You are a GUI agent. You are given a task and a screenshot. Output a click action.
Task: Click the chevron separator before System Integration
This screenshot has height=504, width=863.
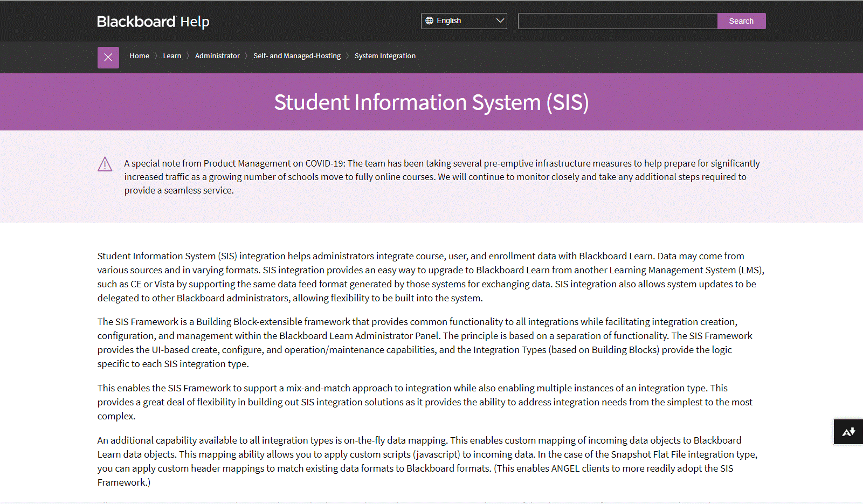pyautogui.click(x=348, y=56)
